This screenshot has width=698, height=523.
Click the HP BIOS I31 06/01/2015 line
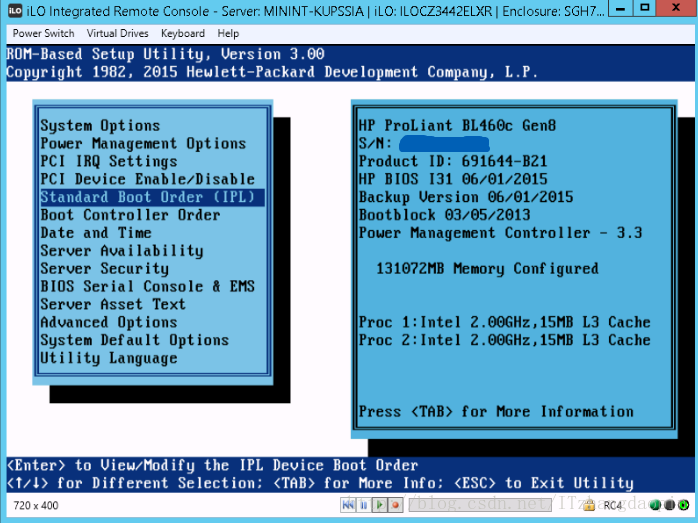453,179
